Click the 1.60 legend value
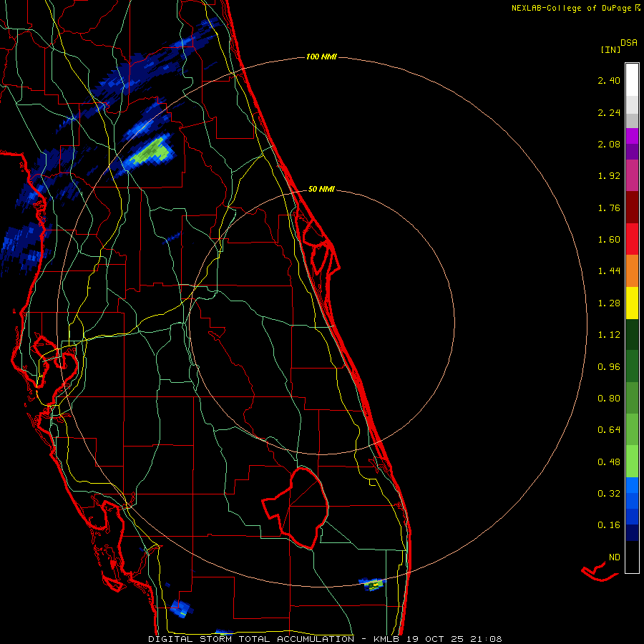Image resolution: width=644 pixels, height=644 pixels. 609,240
